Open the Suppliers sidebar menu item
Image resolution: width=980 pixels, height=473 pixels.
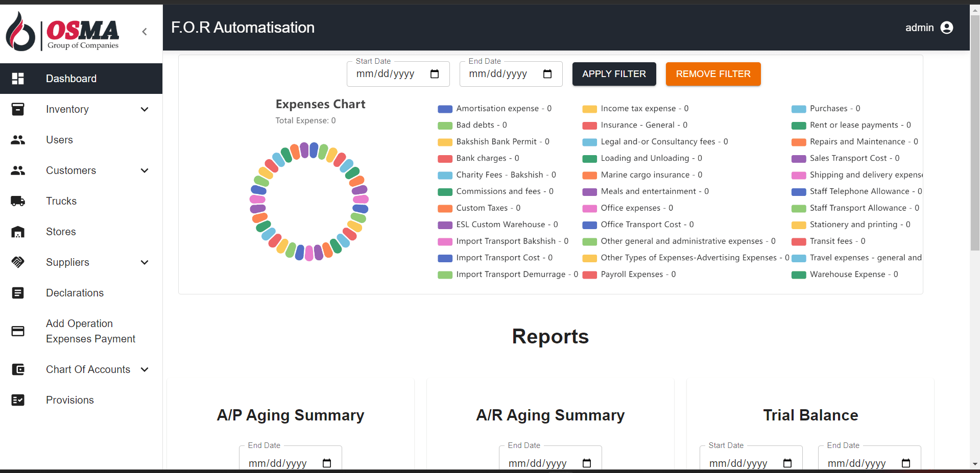tap(67, 262)
